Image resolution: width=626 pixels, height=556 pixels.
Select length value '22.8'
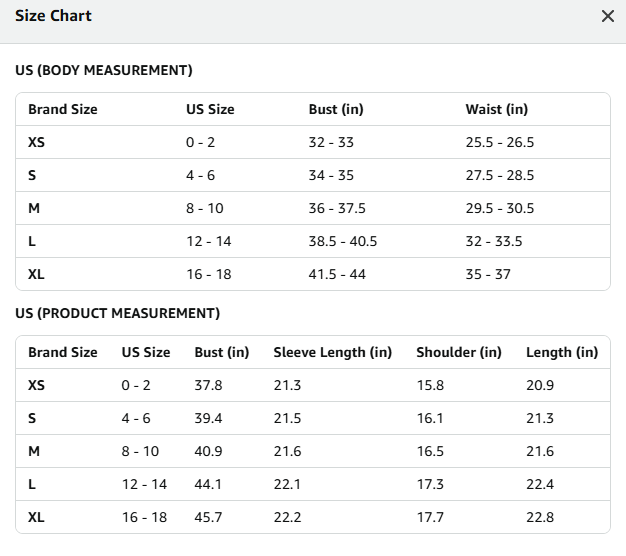[540, 517]
